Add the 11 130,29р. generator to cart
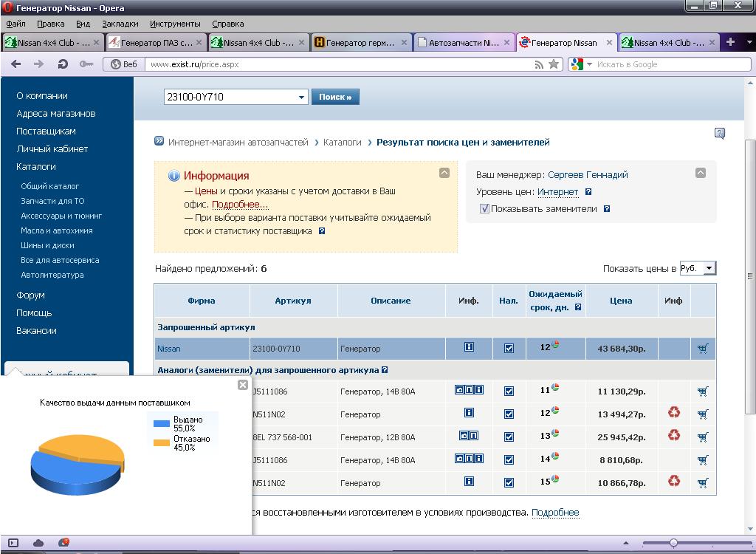Image resolution: width=756 pixels, height=554 pixels. pos(703,391)
